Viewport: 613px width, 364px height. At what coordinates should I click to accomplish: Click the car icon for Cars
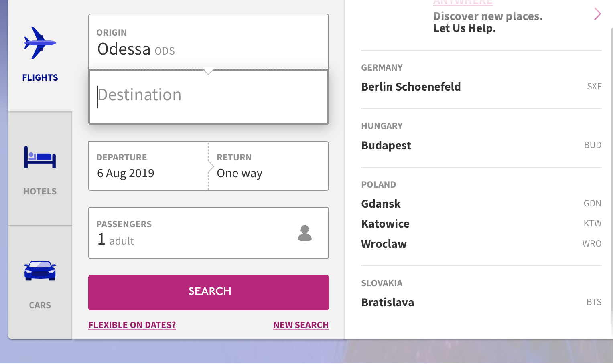pos(40,271)
